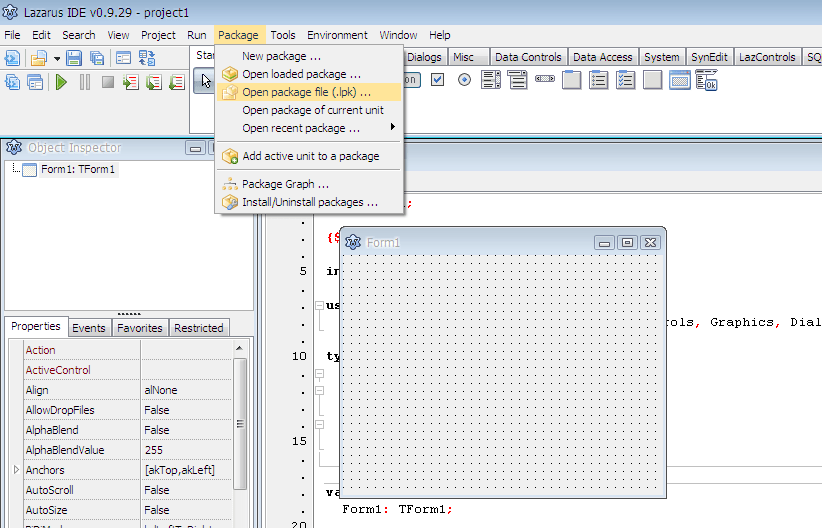Screen dimensions: 822x528
Task: Select the TPanel component icon
Action: tap(652, 80)
